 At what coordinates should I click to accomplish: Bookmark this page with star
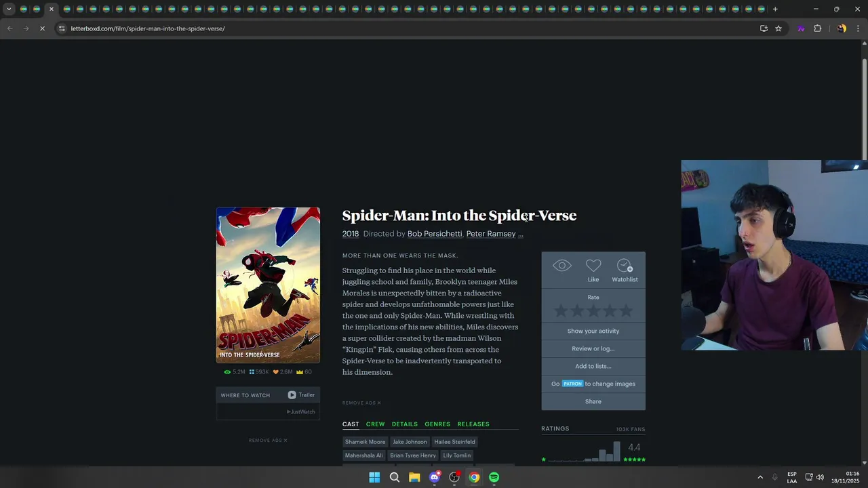[x=778, y=28]
